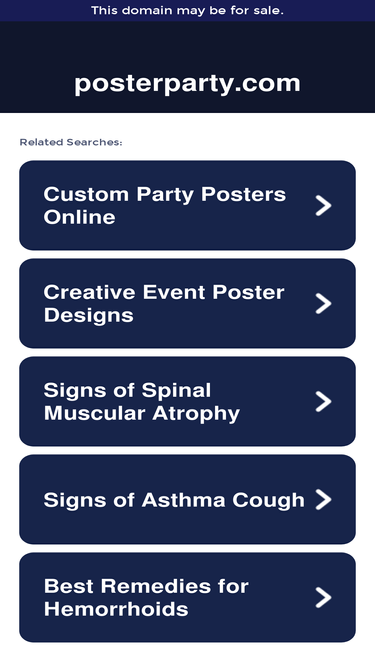This screenshot has height=667, width=375.
Task: Click the arrow icon next to Signs of Asthma Cough
Action: 323,499
